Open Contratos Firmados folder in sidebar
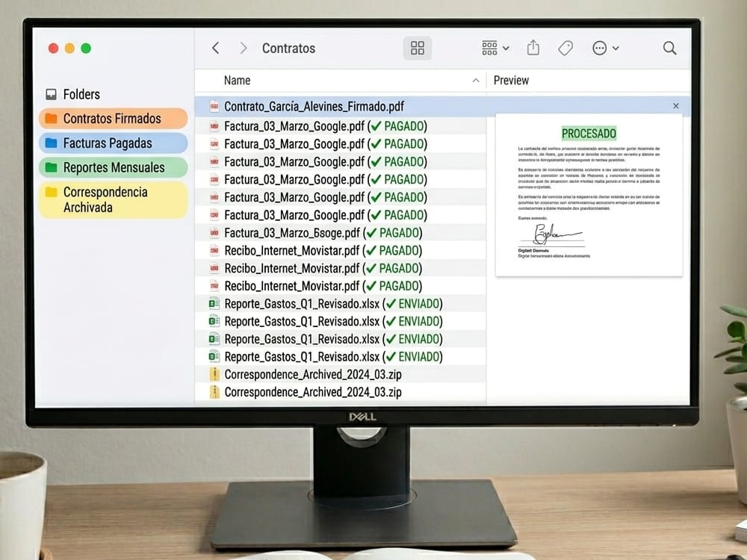Viewport: 747px width, 560px height. [x=114, y=119]
